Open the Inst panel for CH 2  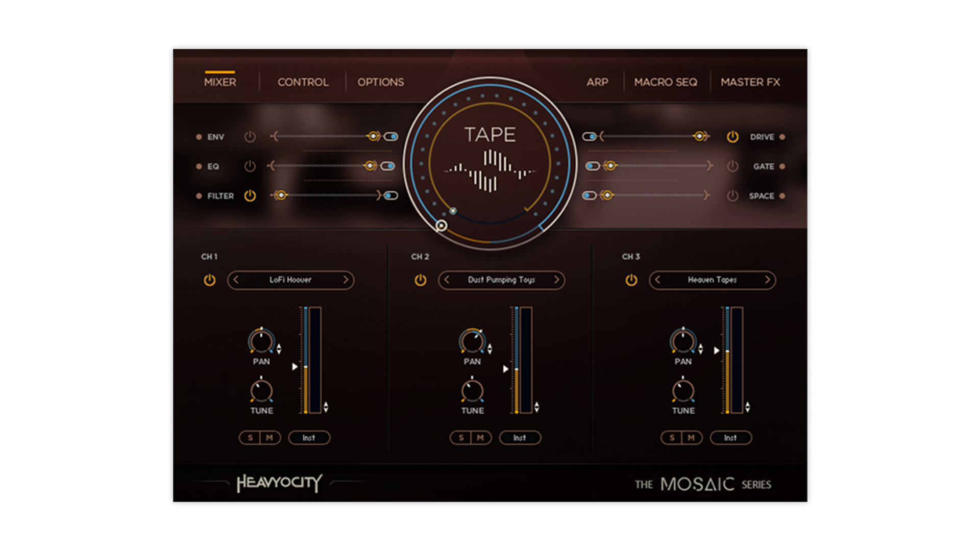pyautogui.click(x=520, y=437)
